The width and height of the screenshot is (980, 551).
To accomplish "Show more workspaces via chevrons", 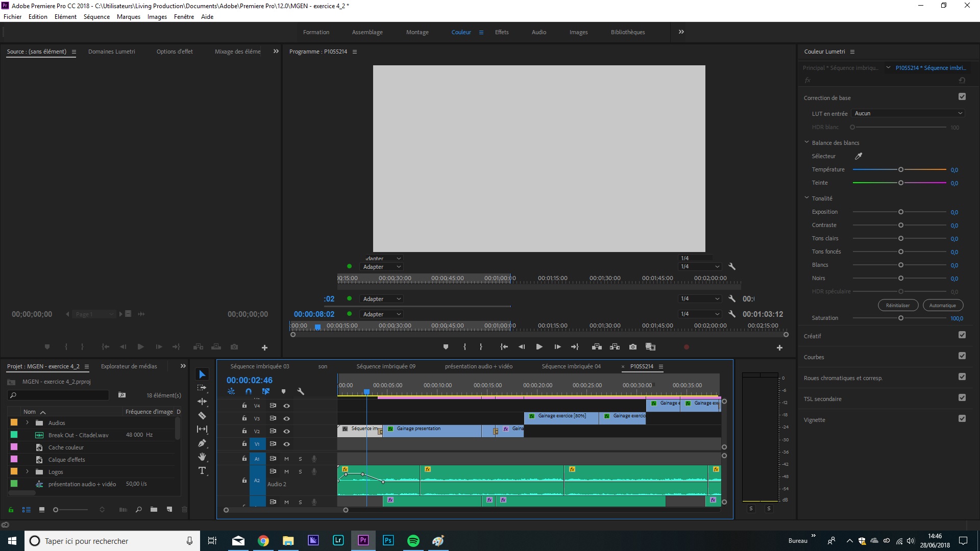I will pos(681,32).
